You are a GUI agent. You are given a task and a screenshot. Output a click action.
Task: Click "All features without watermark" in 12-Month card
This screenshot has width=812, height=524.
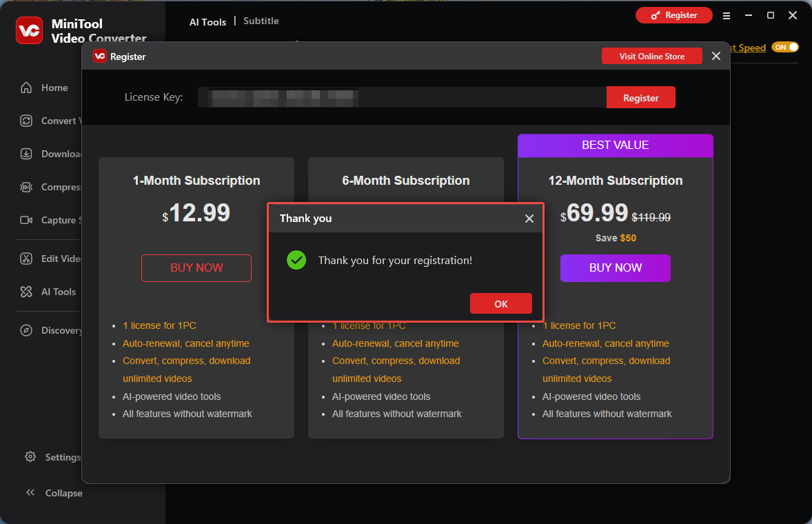click(x=607, y=414)
